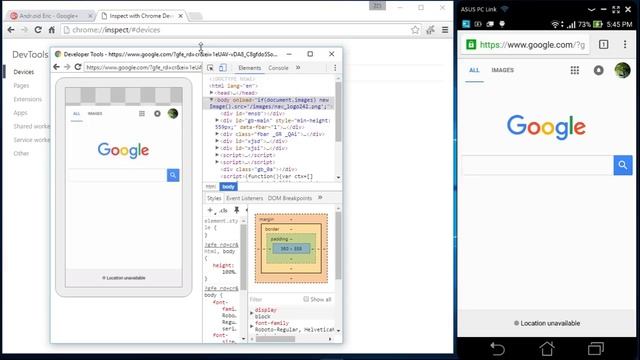Click the box model content size 360 x 559
This screenshot has width=640, height=360.
[291, 249]
